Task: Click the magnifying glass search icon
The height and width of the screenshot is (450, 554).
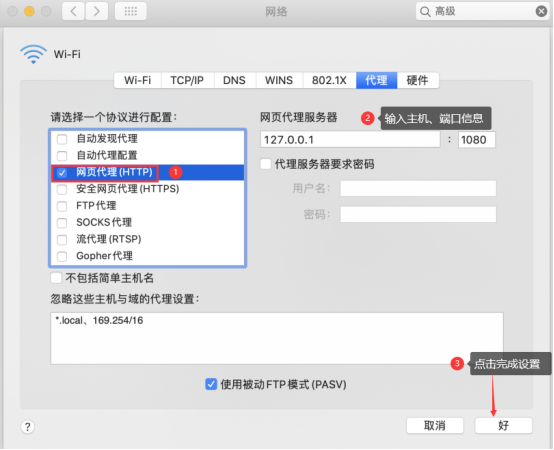Action: point(425,12)
